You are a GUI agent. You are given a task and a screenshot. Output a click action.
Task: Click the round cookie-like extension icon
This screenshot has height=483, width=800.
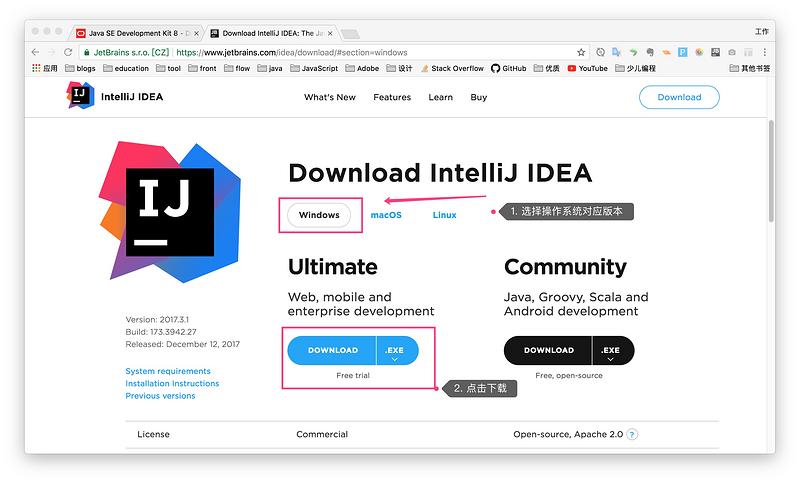[699, 52]
